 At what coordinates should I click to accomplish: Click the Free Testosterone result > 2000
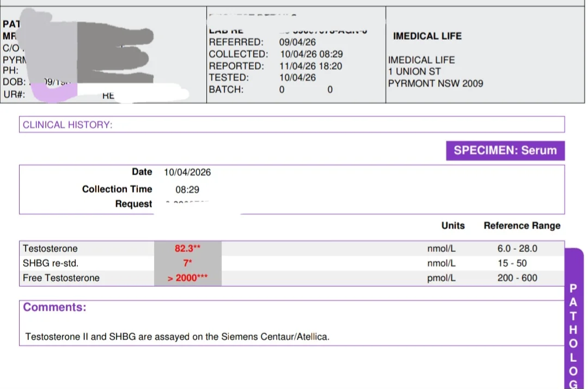pyautogui.click(x=187, y=278)
